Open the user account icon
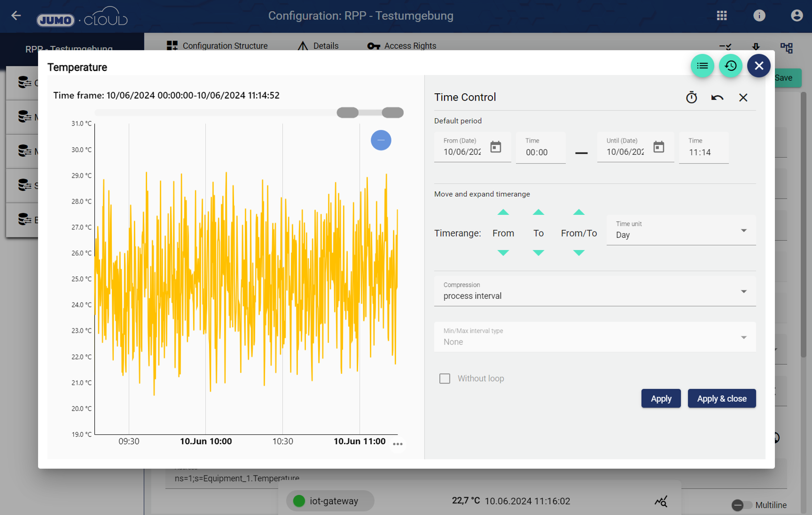Screen dimensions: 812x515 pos(796,16)
